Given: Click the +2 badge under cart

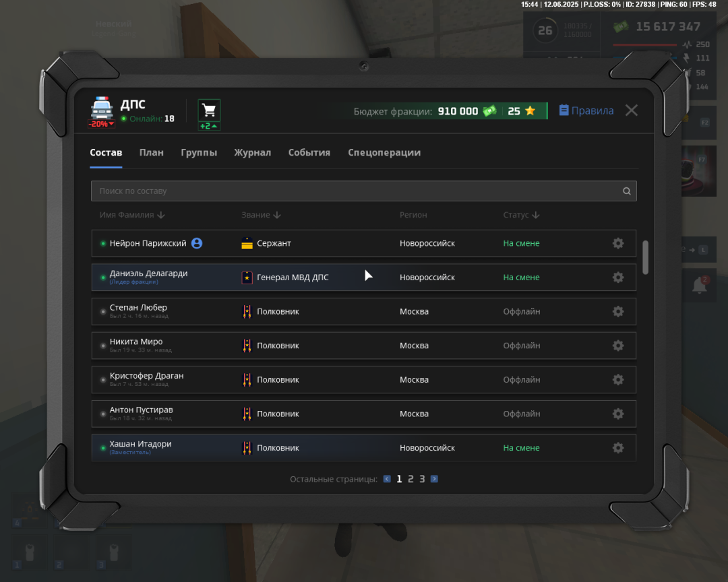Looking at the screenshot, I should [x=209, y=126].
